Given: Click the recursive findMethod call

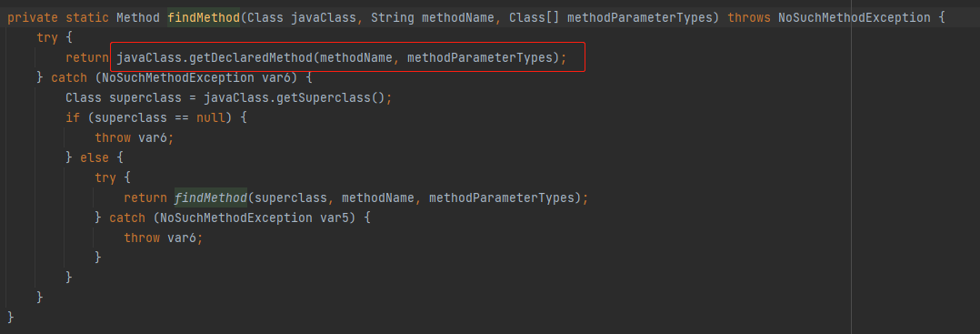Looking at the screenshot, I should [x=211, y=197].
